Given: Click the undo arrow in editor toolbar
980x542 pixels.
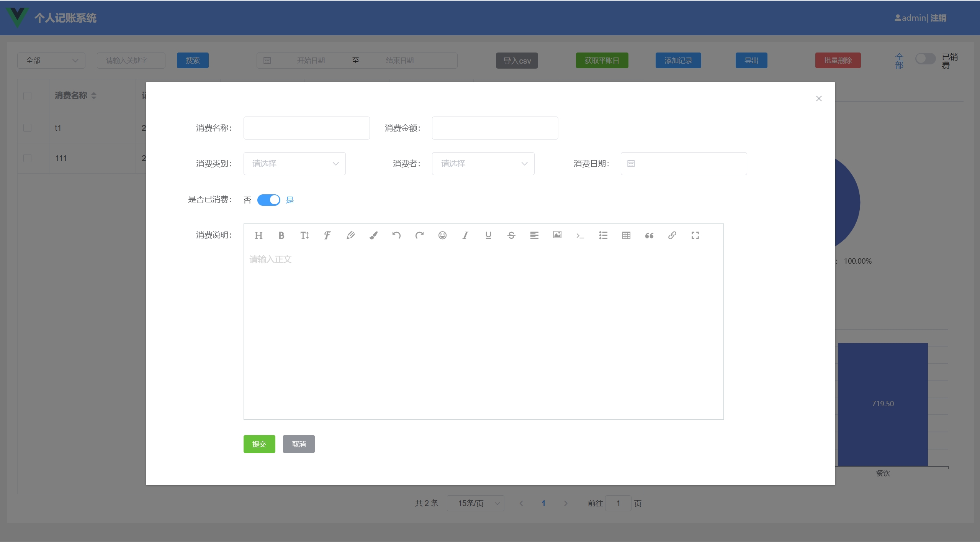Looking at the screenshot, I should pos(396,235).
